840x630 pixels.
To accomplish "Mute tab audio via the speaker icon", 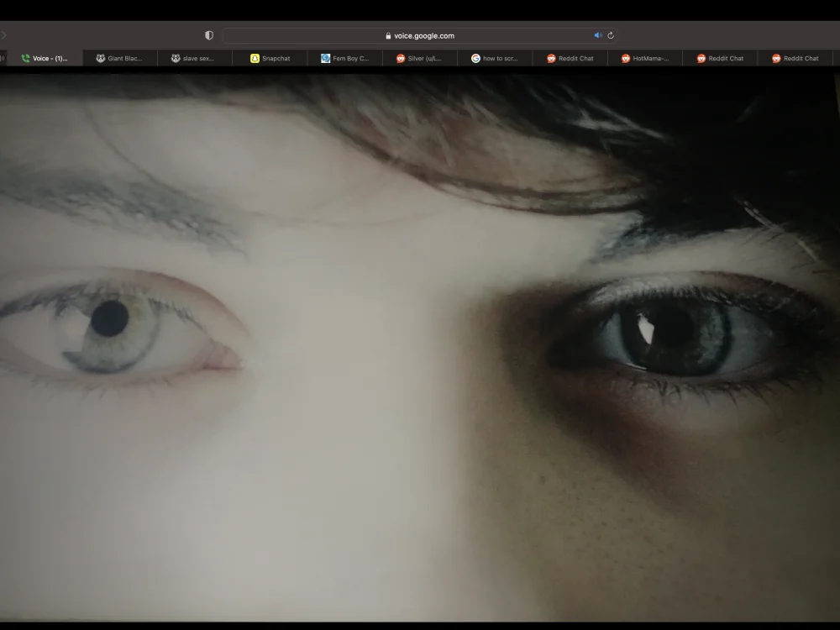I will 597,34.
